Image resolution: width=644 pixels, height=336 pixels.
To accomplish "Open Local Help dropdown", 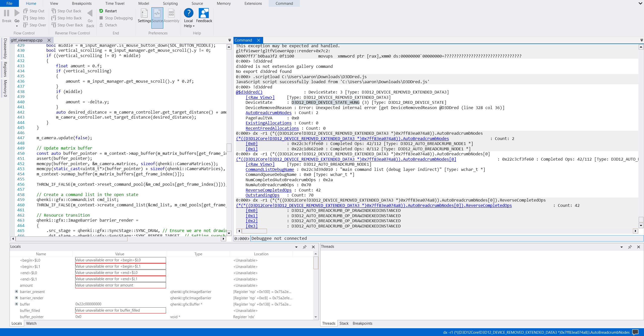I will (189, 26).
